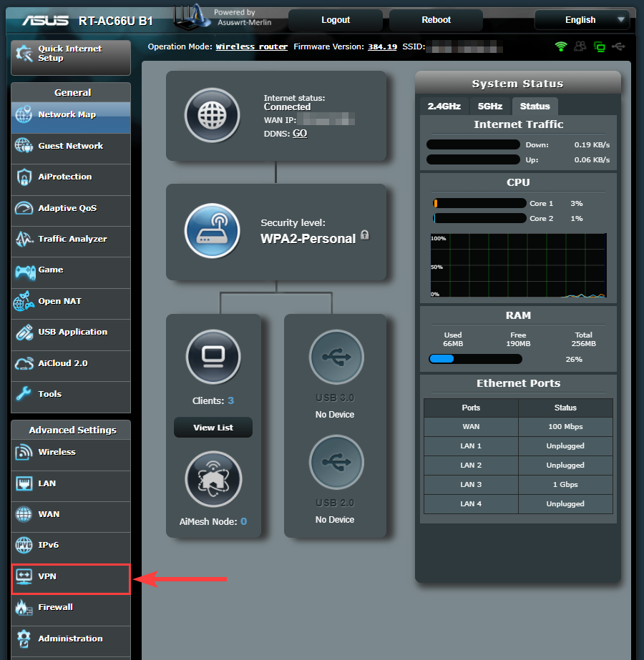Click the Wireless router operation mode link
This screenshot has height=660, width=644.
251,47
